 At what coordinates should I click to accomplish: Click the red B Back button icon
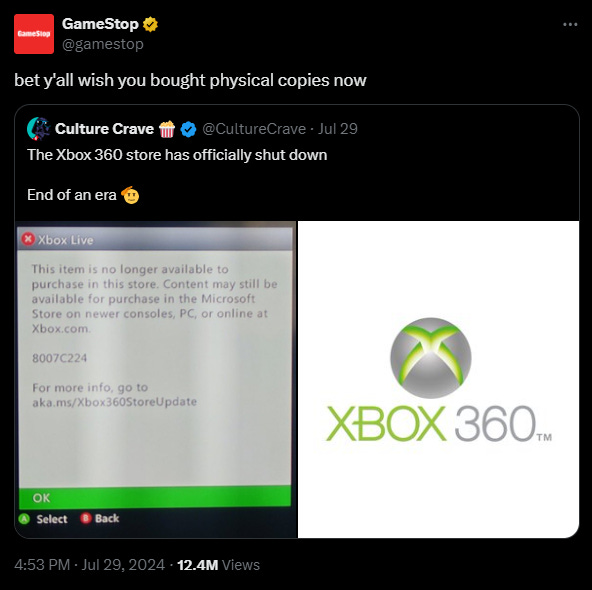[85, 518]
